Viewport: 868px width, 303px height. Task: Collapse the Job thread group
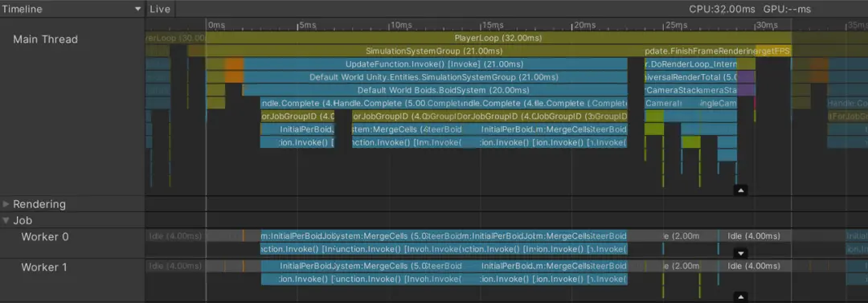(x=6, y=220)
